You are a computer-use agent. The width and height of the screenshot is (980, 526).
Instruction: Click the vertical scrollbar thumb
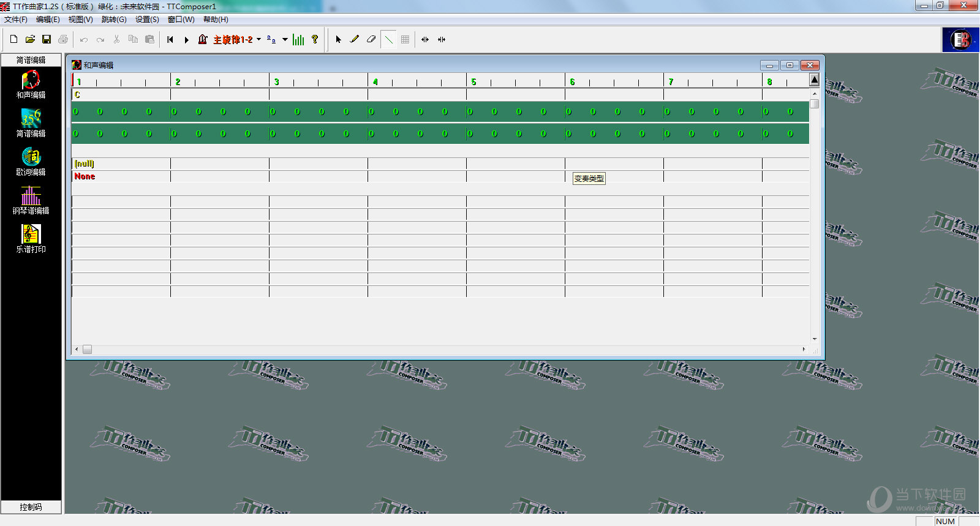click(x=815, y=103)
